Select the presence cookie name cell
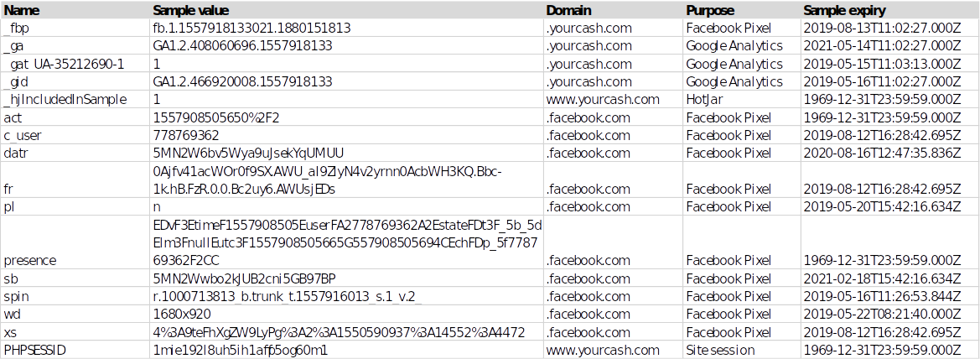980x359 pixels. (30, 260)
